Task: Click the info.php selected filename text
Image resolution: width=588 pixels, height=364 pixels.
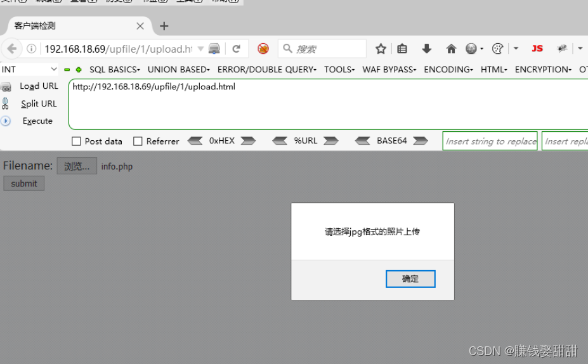Action: [117, 166]
